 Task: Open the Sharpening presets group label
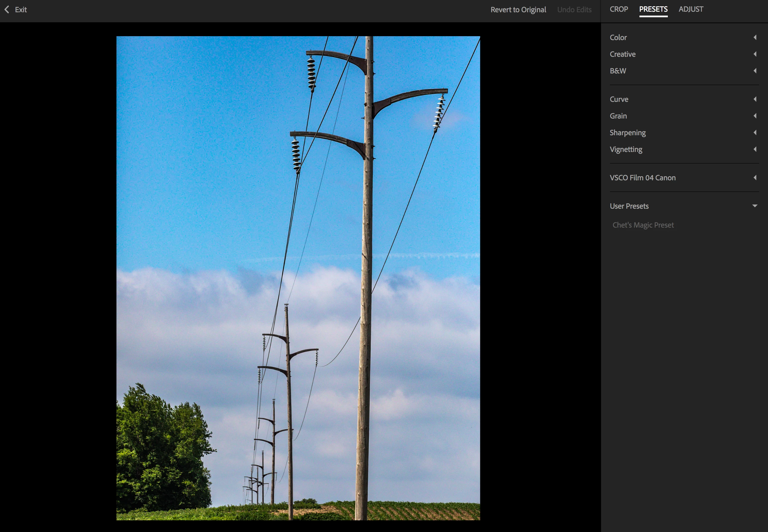[628, 133]
